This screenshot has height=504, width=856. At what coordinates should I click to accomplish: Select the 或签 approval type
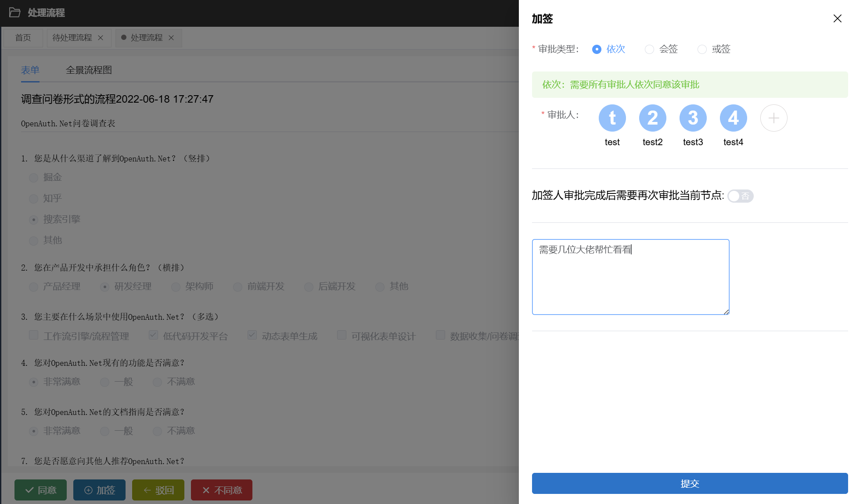click(x=714, y=49)
